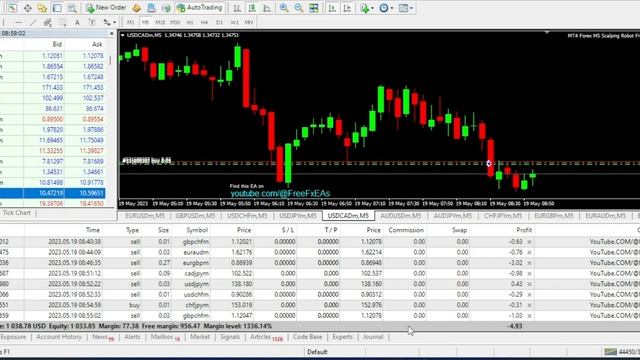
Task: Zoom in on the chart
Action: point(284,8)
